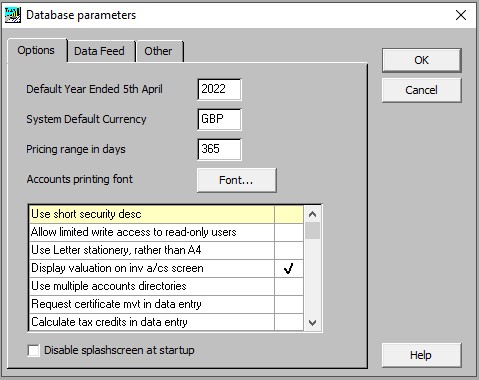Click the options list scrollbar thumb
479x380 pixels.
click(x=312, y=231)
